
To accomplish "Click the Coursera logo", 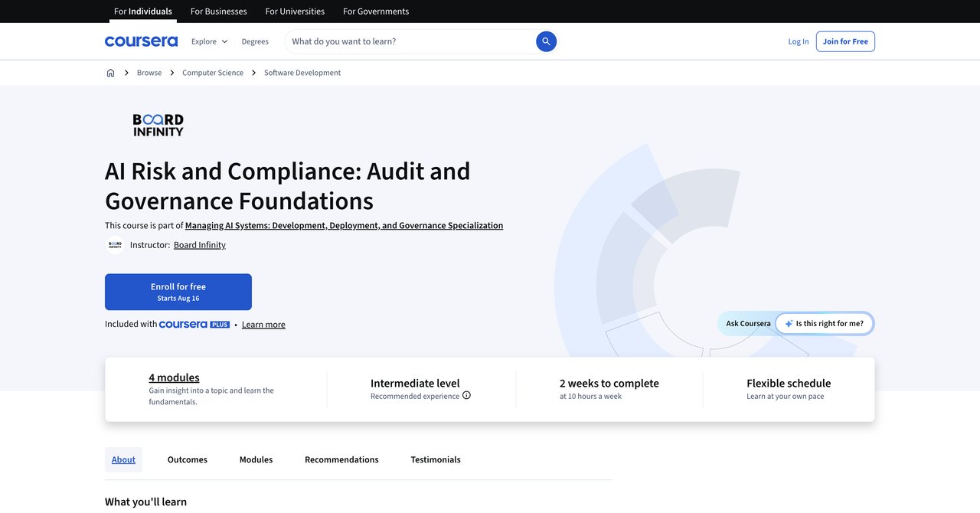I will [x=141, y=41].
